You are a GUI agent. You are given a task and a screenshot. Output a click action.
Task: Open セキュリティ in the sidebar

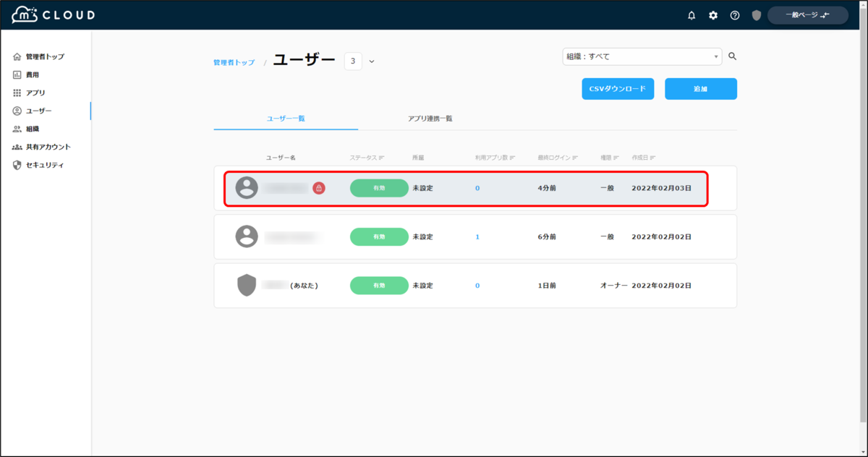[45, 165]
